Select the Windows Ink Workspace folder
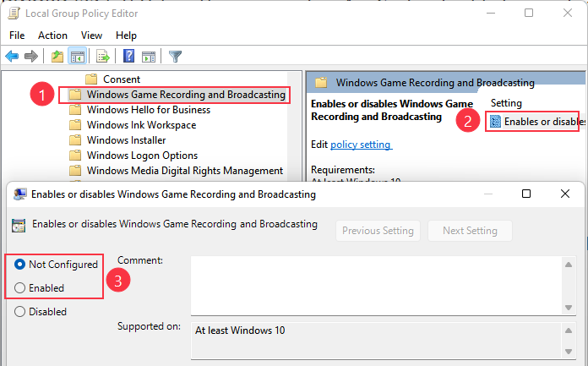Image resolution: width=588 pixels, height=366 pixels. (141, 125)
